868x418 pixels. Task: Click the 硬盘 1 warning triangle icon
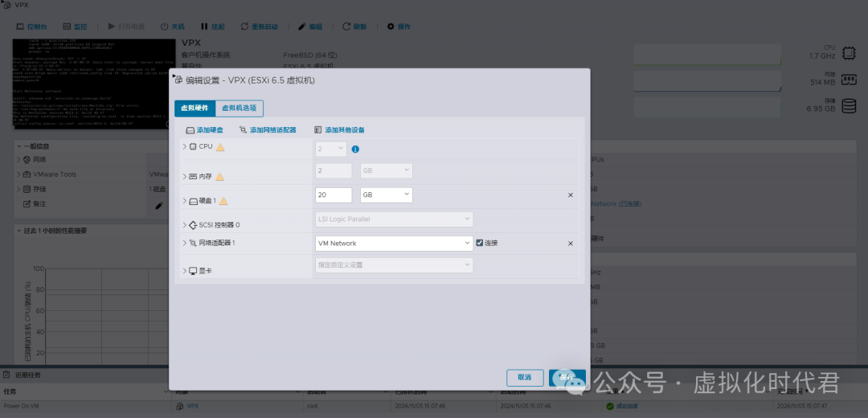(x=223, y=201)
